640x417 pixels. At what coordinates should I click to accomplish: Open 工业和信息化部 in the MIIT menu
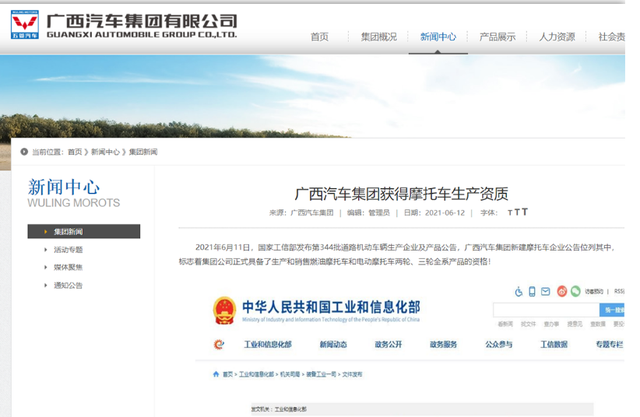[x=268, y=344]
